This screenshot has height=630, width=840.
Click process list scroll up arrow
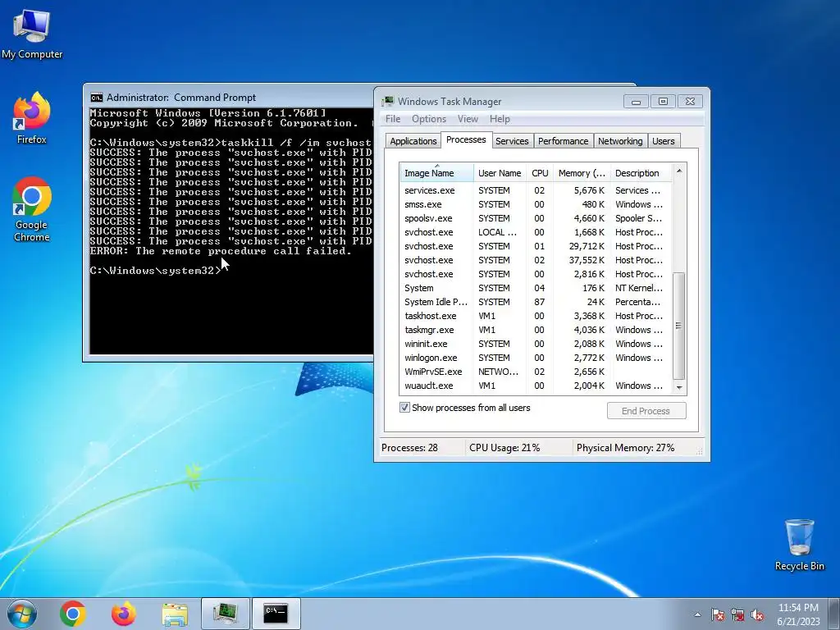tap(678, 171)
